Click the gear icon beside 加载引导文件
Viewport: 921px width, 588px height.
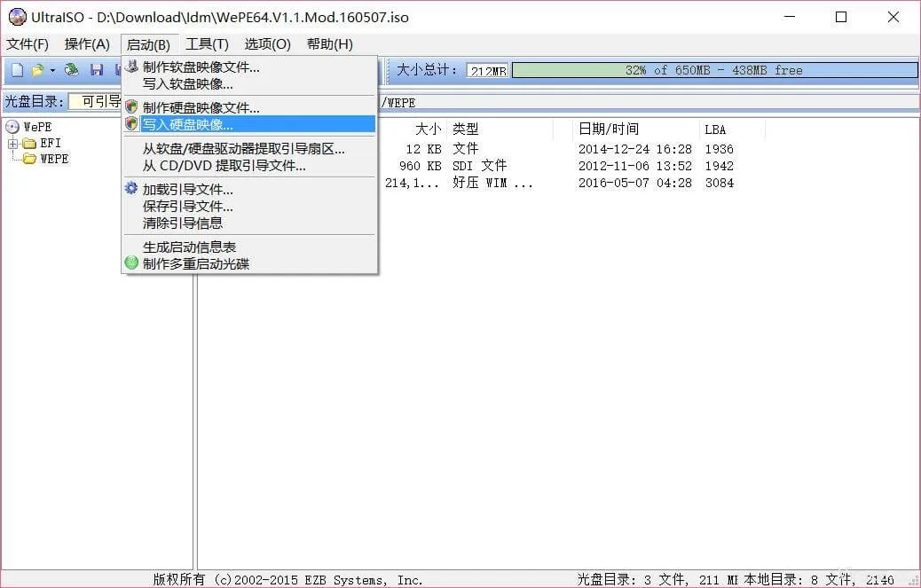(x=131, y=188)
